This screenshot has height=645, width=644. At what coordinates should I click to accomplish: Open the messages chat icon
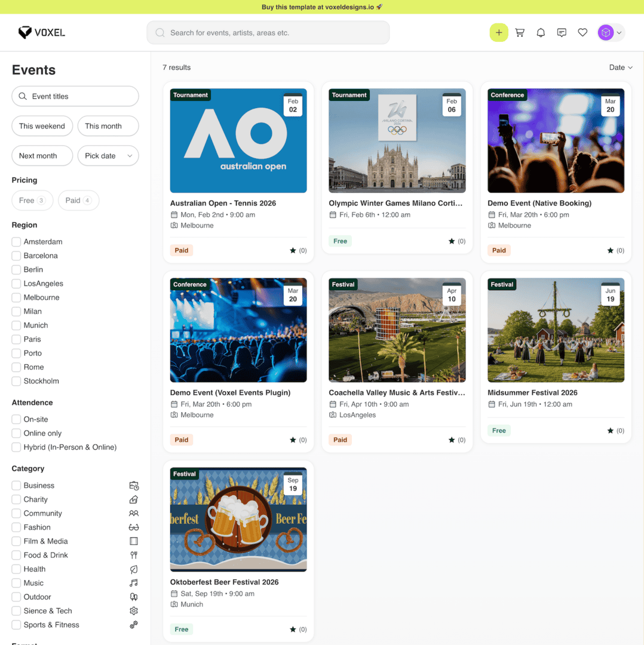(562, 33)
